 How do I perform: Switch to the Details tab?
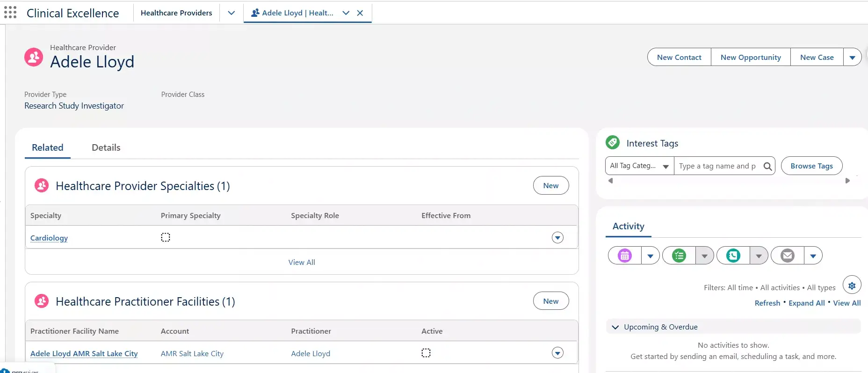click(x=106, y=148)
